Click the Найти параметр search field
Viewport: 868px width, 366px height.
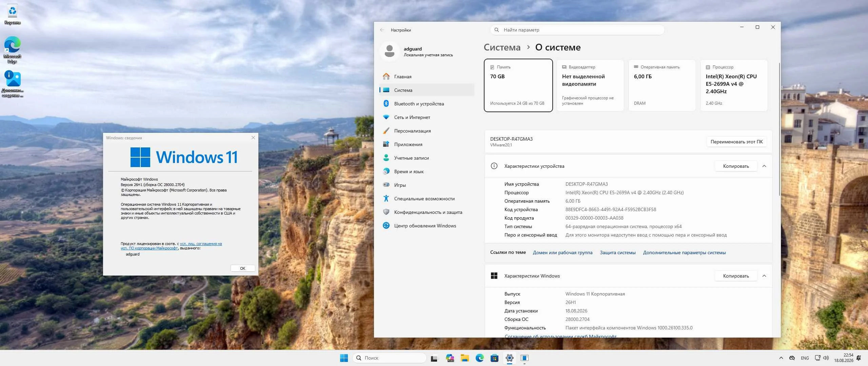coord(577,30)
